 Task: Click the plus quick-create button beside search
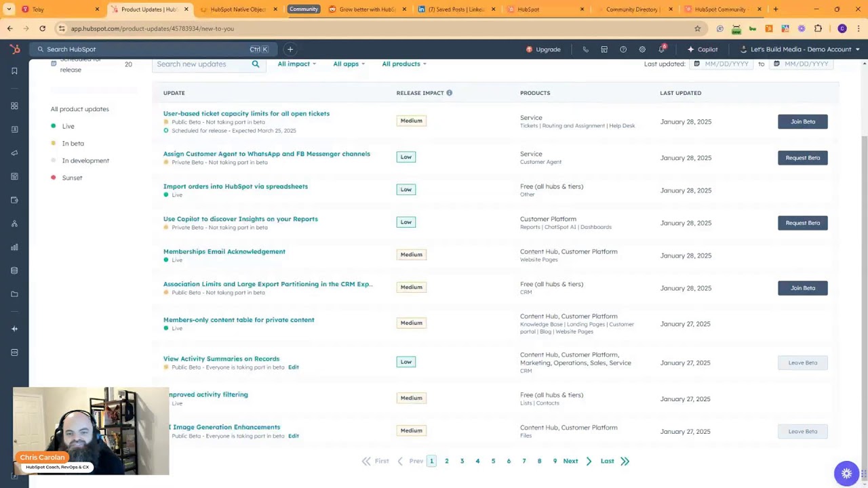point(290,49)
